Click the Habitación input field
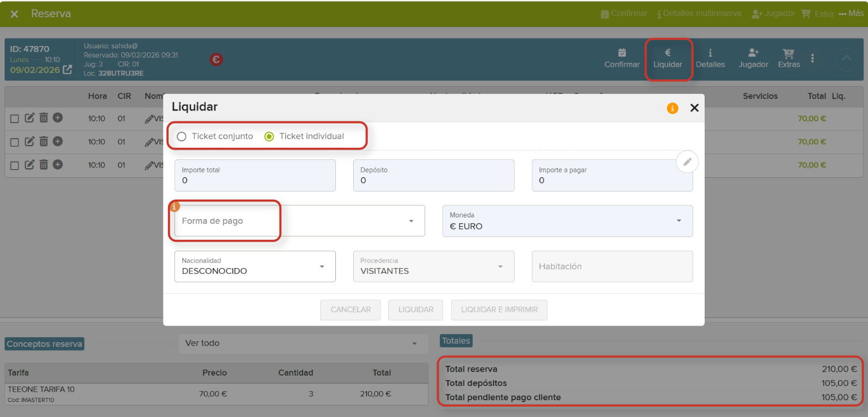 (611, 266)
